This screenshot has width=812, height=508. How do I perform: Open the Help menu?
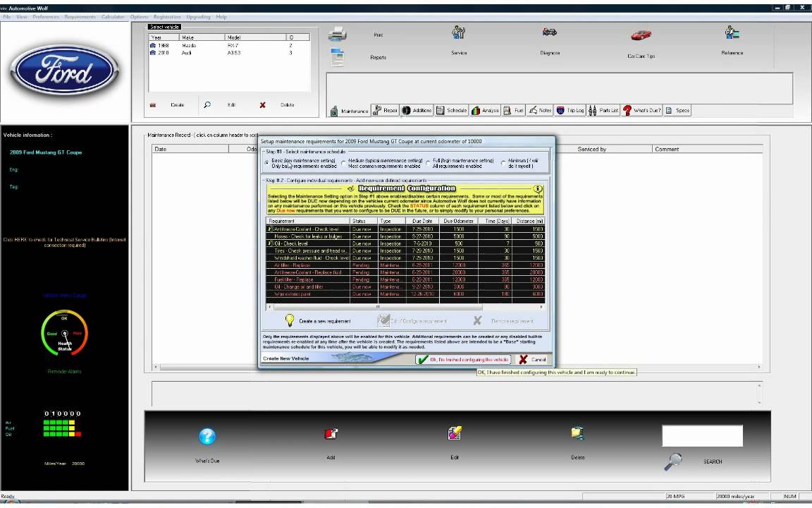coord(221,17)
